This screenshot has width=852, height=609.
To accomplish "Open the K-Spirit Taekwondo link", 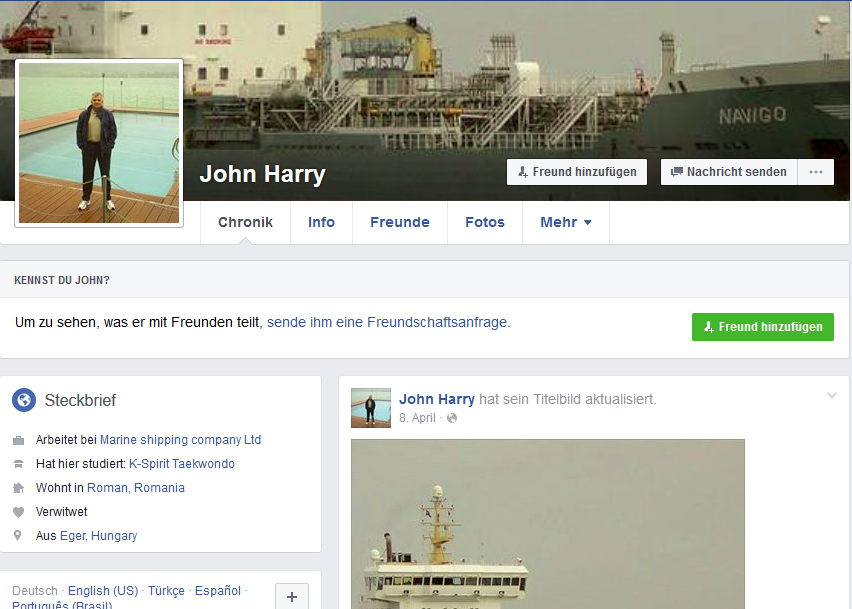I will tap(181, 463).
